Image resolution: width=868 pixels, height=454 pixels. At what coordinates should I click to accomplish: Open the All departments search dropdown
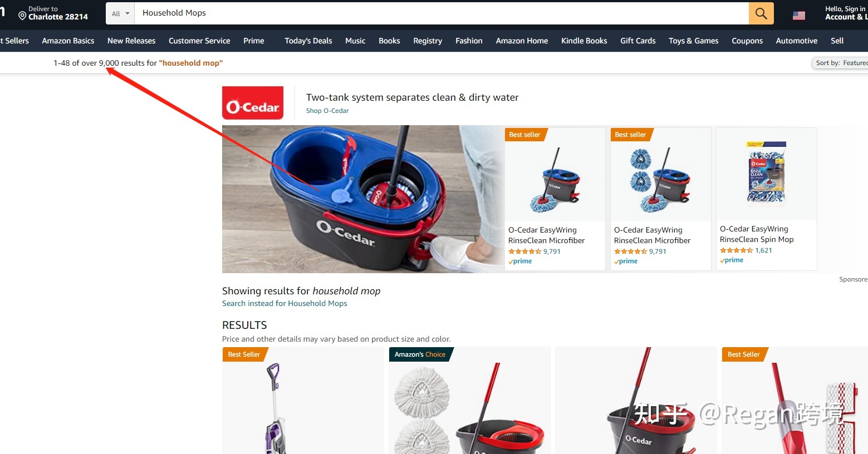coord(120,13)
